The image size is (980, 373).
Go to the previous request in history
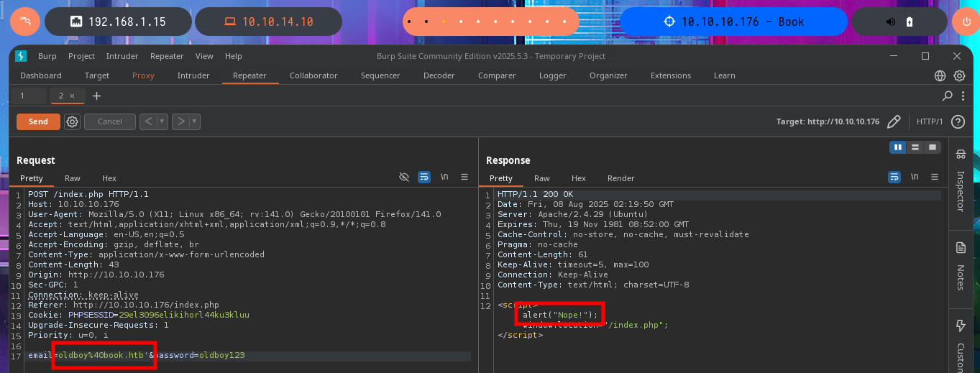click(148, 121)
